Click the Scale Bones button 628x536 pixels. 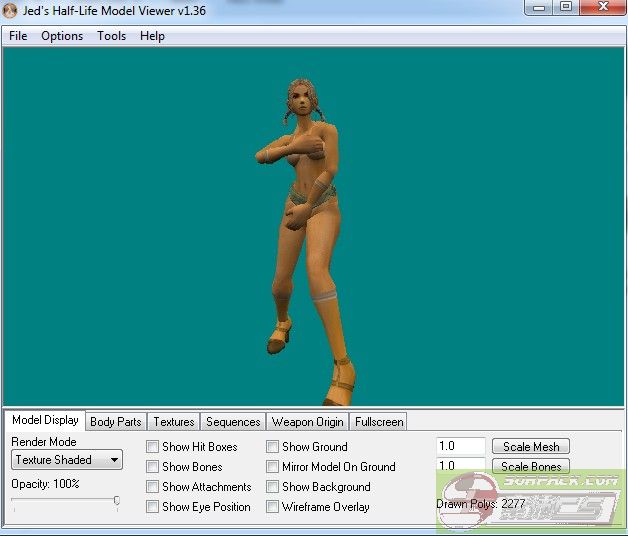[531, 466]
